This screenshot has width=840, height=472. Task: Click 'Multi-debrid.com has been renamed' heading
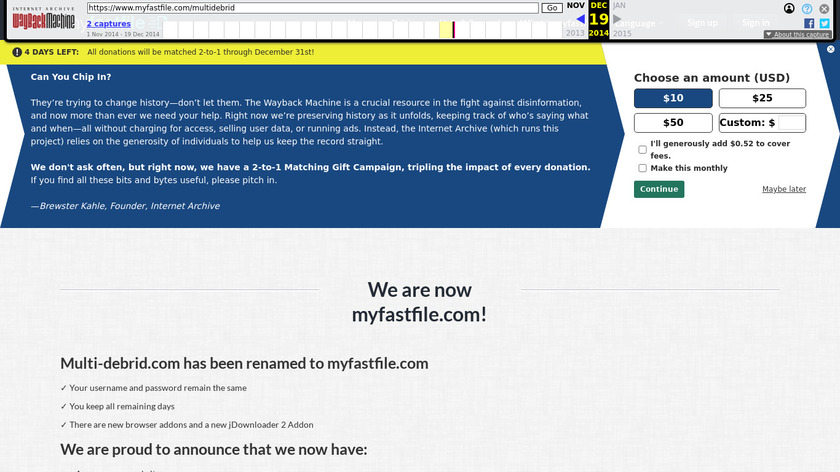(x=244, y=363)
